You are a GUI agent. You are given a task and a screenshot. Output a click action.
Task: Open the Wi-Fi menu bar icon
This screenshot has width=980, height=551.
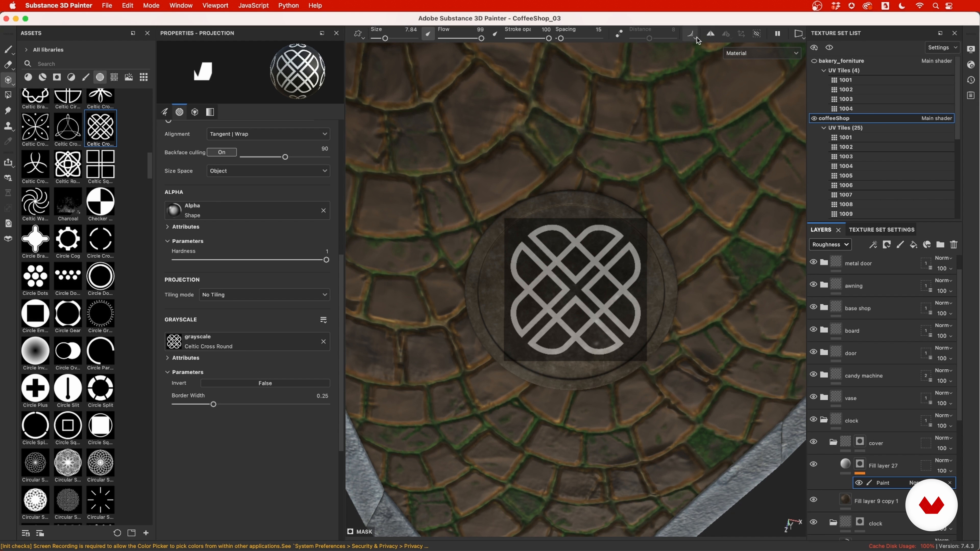point(920,6)
